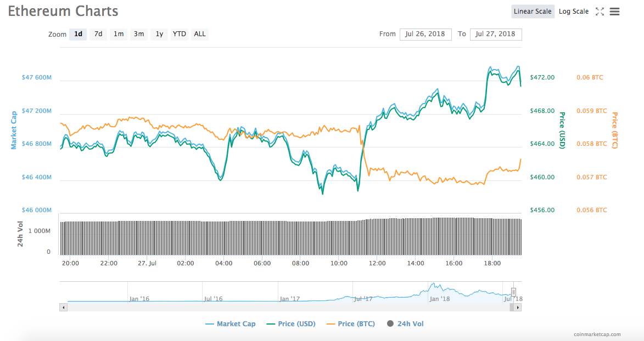This screenshot has height=341, width=644.
Task: Click the $456.00 price axis label
Action: pos(542,210)
